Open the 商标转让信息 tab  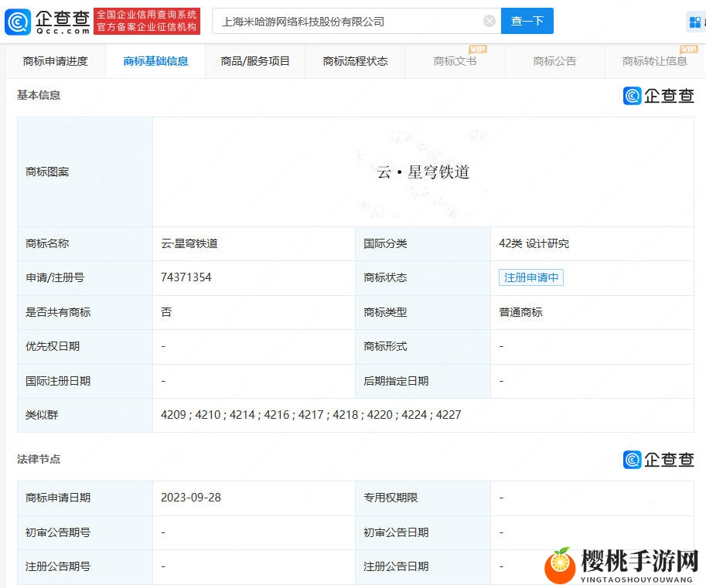coord(655,61)
